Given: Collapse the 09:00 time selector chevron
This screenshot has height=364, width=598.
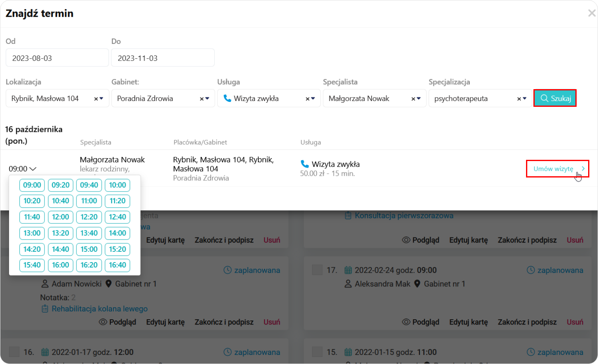Looking at the screenshot, I should tap(33, 169).
